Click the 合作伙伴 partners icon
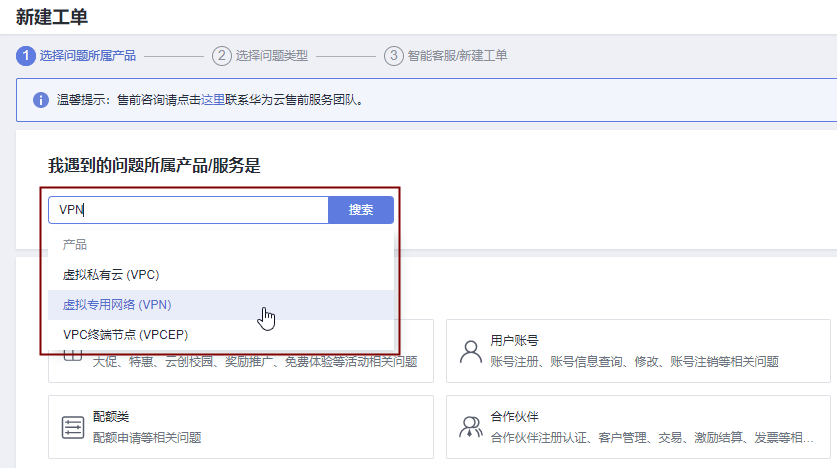Screen dimensions: 837x468 click(x=470, y=427)
